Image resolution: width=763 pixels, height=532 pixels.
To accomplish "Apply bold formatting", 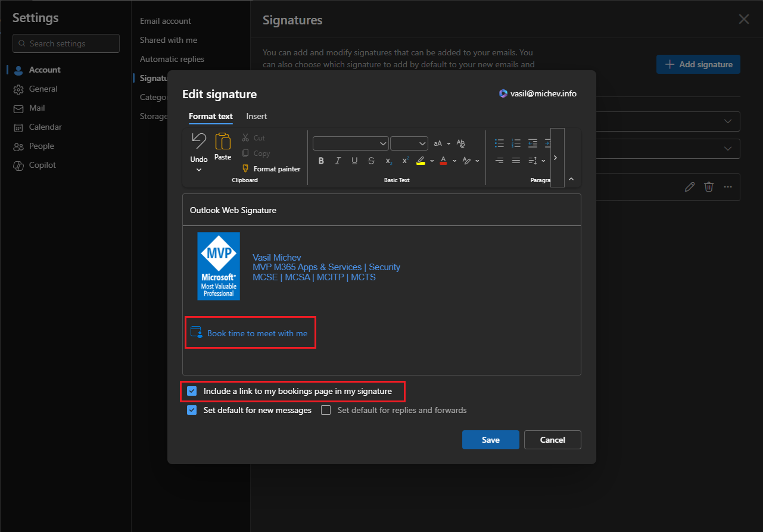I will click(x=321, y=161).
